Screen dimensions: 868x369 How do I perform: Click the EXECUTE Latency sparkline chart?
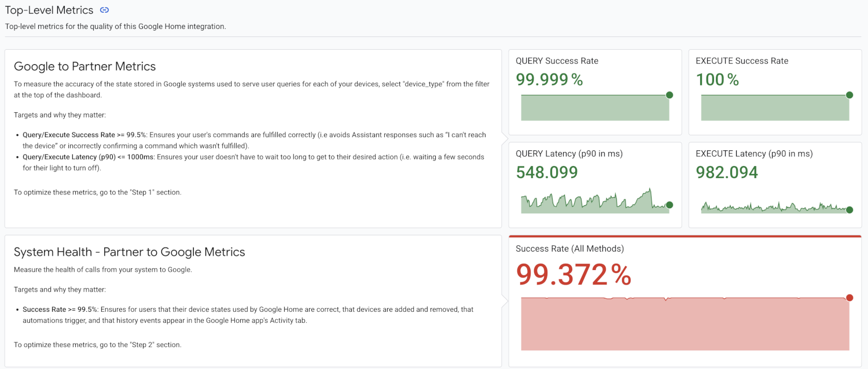[774, 208]
